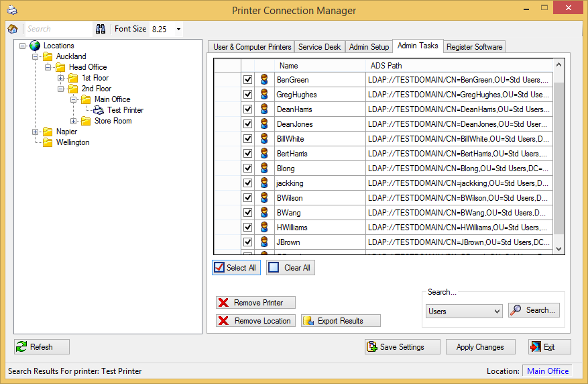
Task: Click the home icon in the toolbar
Action: click(12, 29)
